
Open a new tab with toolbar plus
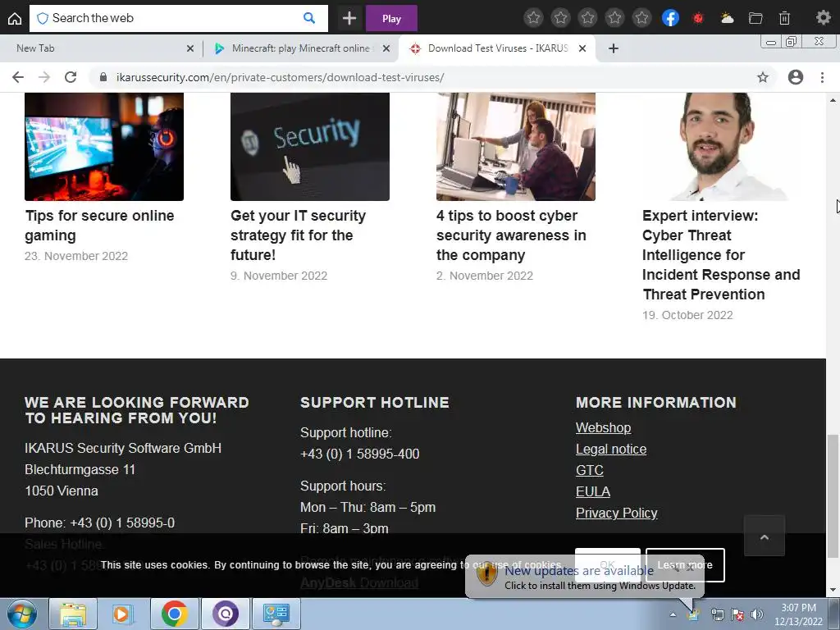tap(349, 18)
